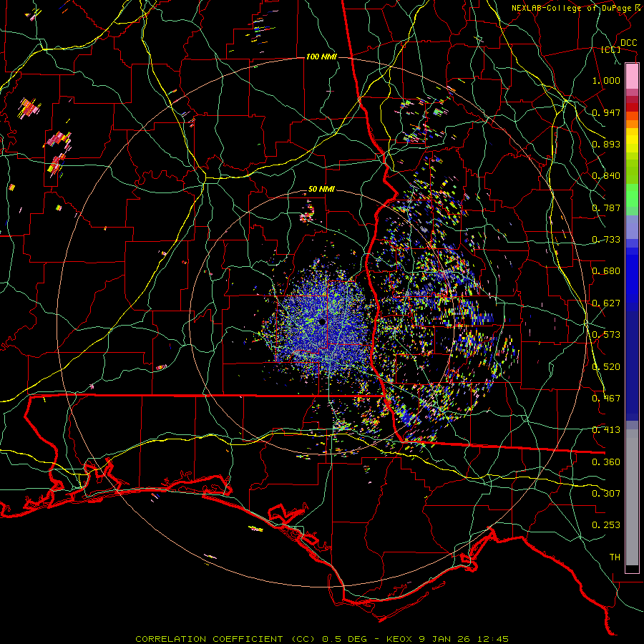The height and width of the screenshot is (644, 644).
Task: Select the 0.573 legend value
Action: [x=606, y=335]
